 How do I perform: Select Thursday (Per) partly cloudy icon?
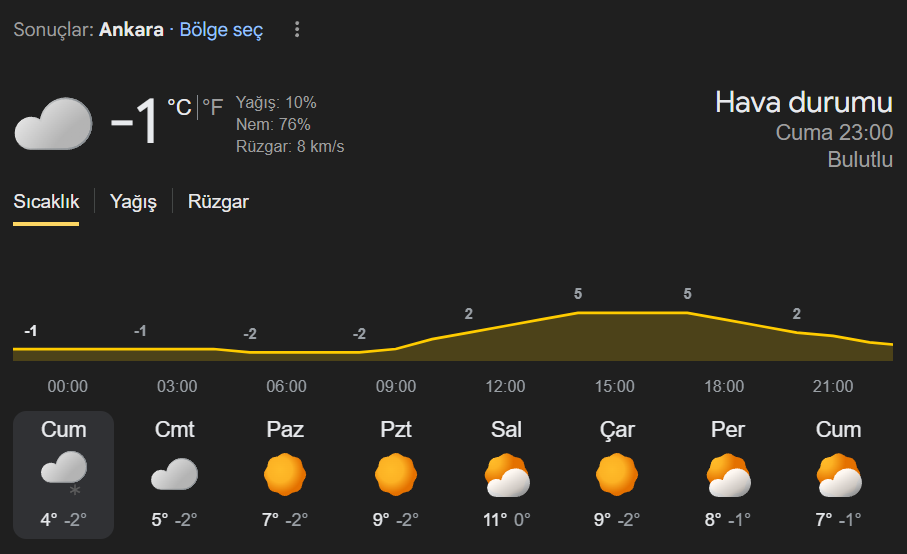coord(728,476)
